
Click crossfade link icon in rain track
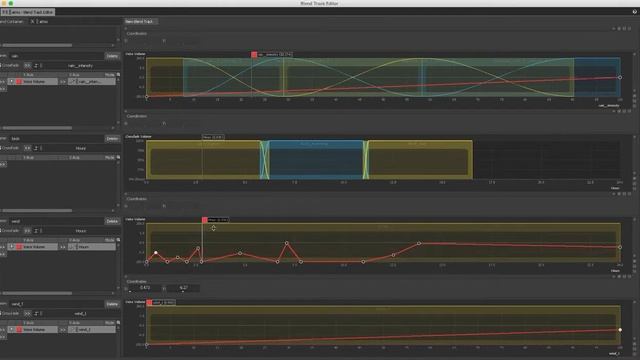click(x=36, y=65)
